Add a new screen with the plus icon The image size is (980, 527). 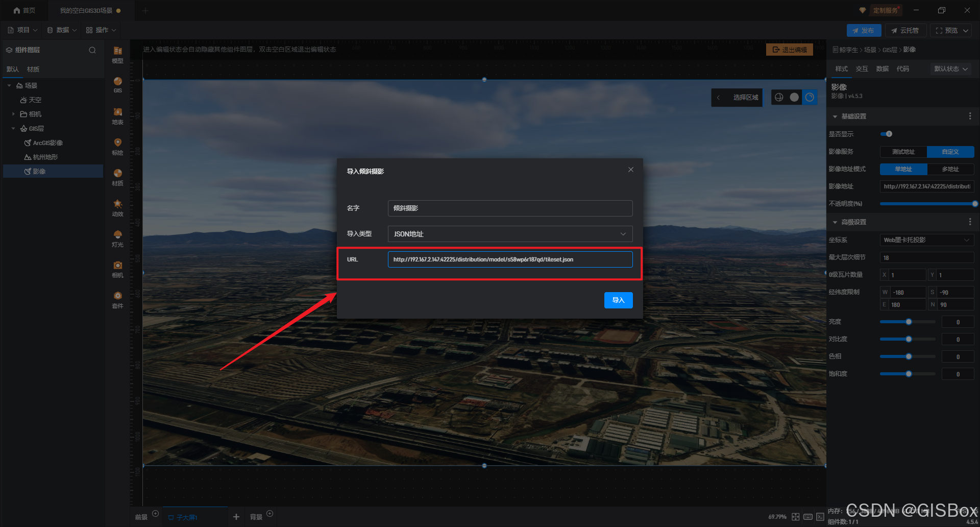pyautogui.click(x=236, y=517)
